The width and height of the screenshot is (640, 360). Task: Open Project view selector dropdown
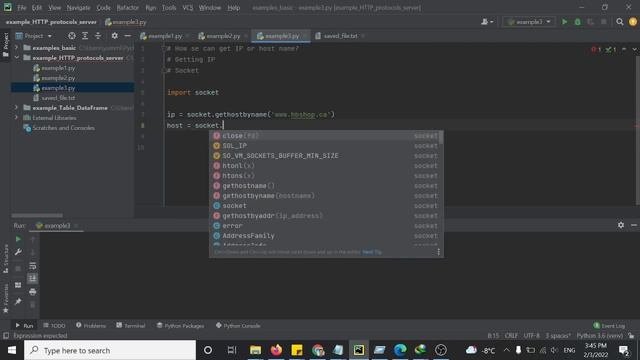[34, 36]
